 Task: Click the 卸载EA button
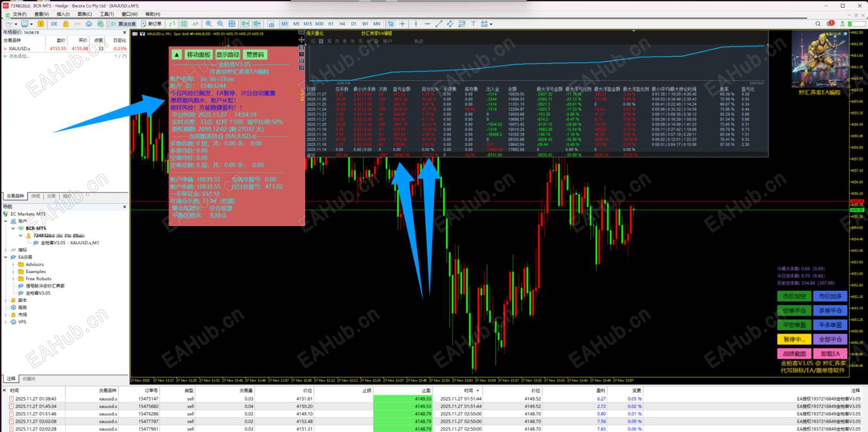point(831,353)
